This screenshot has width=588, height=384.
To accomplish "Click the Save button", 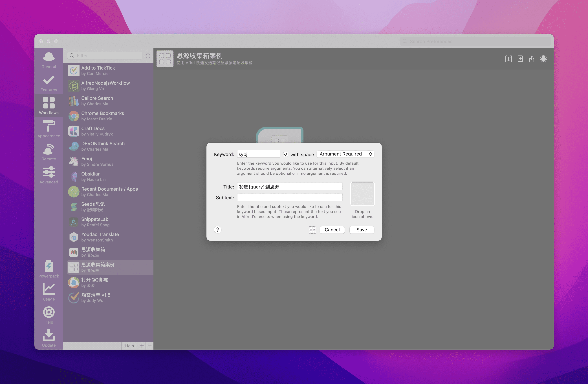I will [362, 230].
